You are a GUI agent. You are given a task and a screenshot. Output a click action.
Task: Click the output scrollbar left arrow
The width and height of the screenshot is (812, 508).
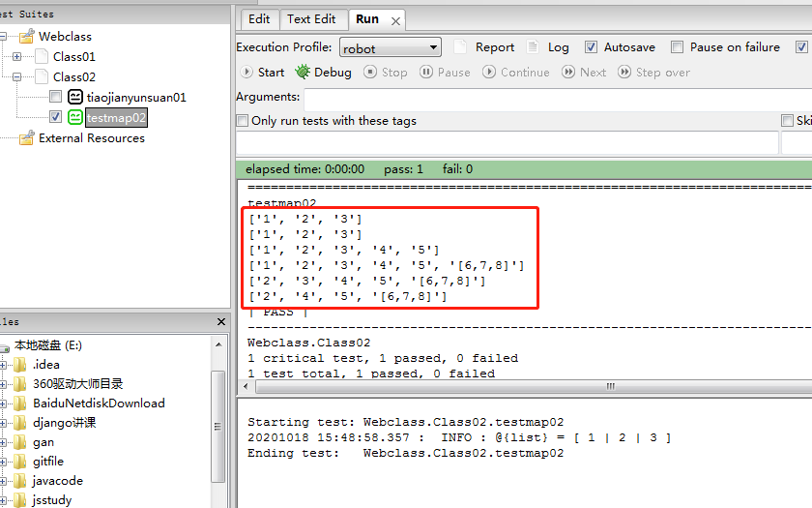(246, 386)
